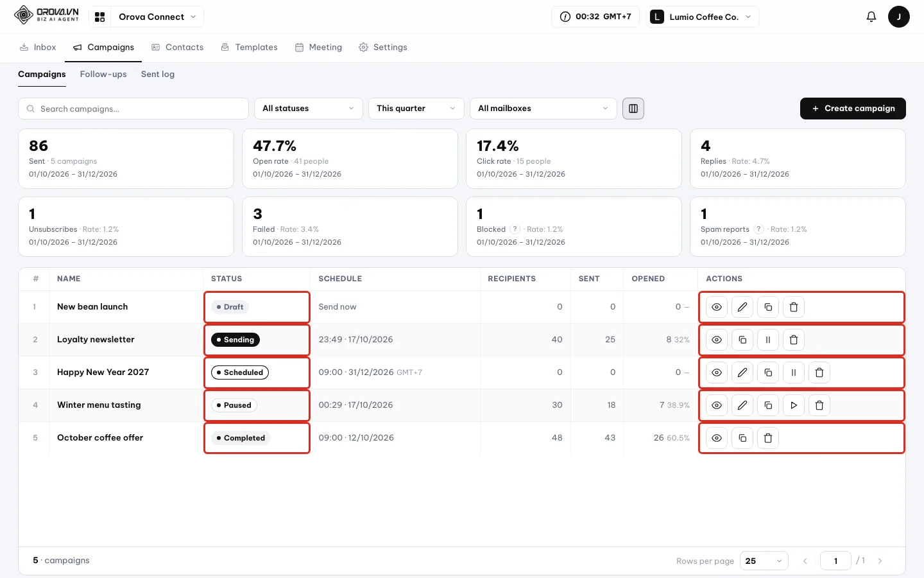
Task: Open the notifications bell
Action: tap(871, 17)
